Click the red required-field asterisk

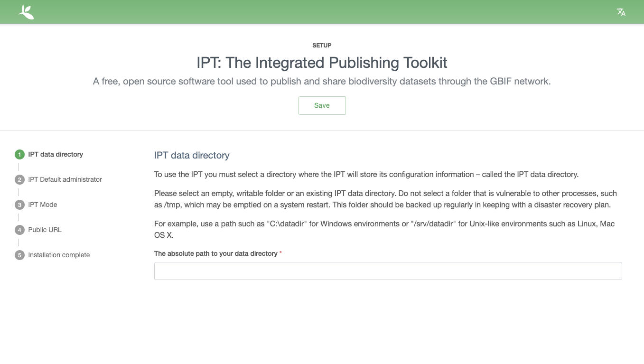(x=280, y=253)
